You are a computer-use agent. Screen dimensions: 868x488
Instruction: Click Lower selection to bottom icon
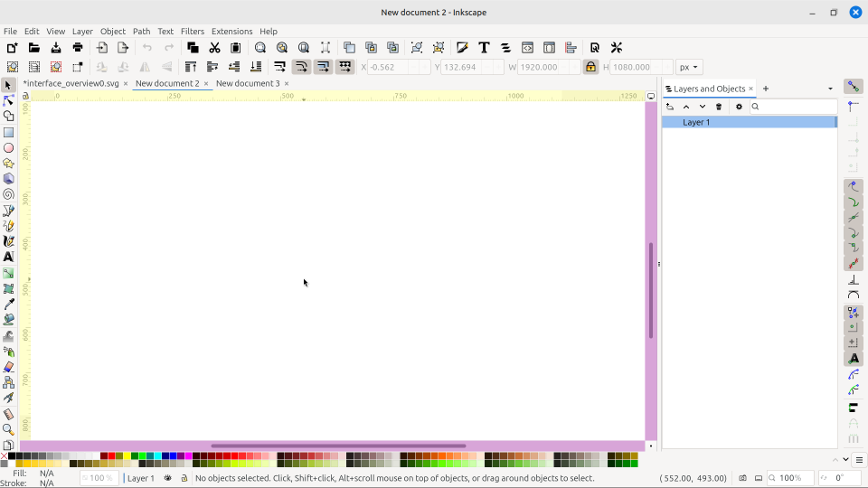[256, 67]
